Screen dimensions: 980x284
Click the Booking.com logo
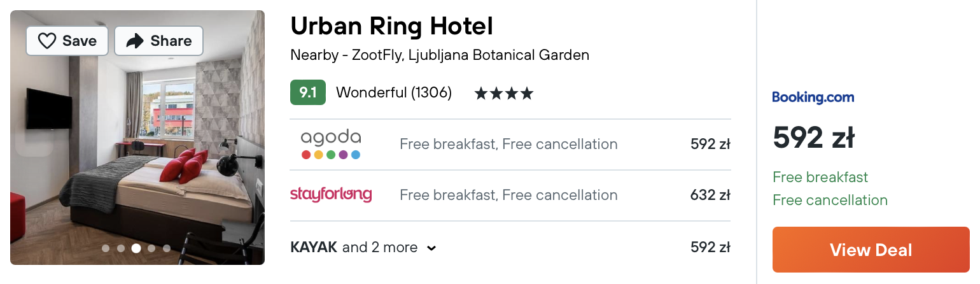tap(813, 97)
